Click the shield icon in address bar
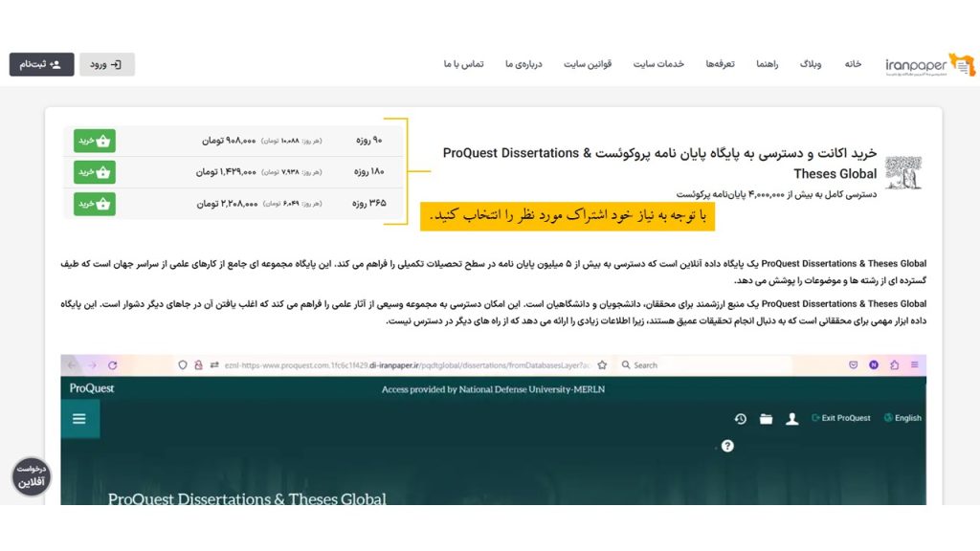This screenshot has height=551, width=980. (x=183, y=364)
